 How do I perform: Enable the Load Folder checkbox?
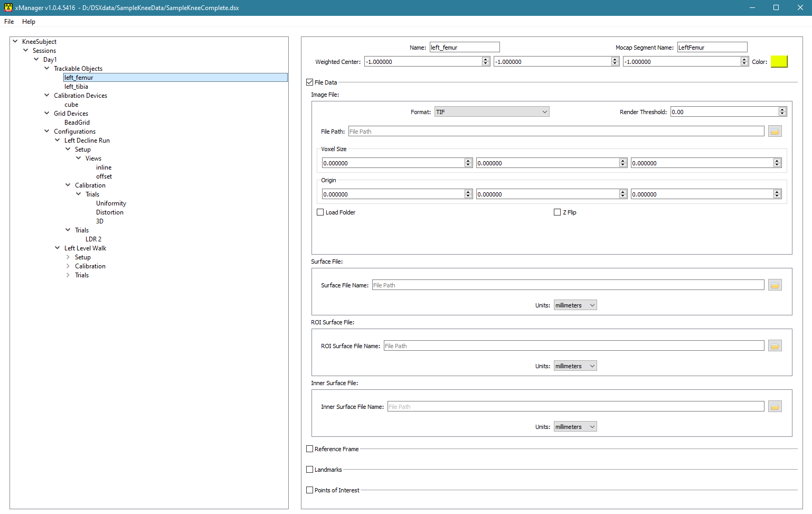(320, 212)
